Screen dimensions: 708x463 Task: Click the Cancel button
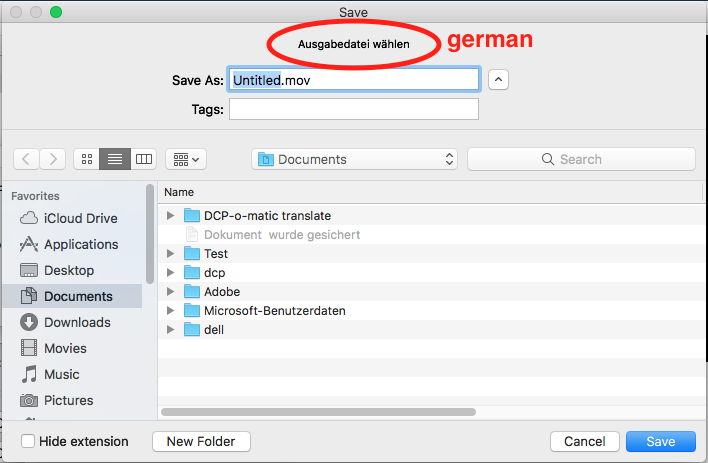585,441
